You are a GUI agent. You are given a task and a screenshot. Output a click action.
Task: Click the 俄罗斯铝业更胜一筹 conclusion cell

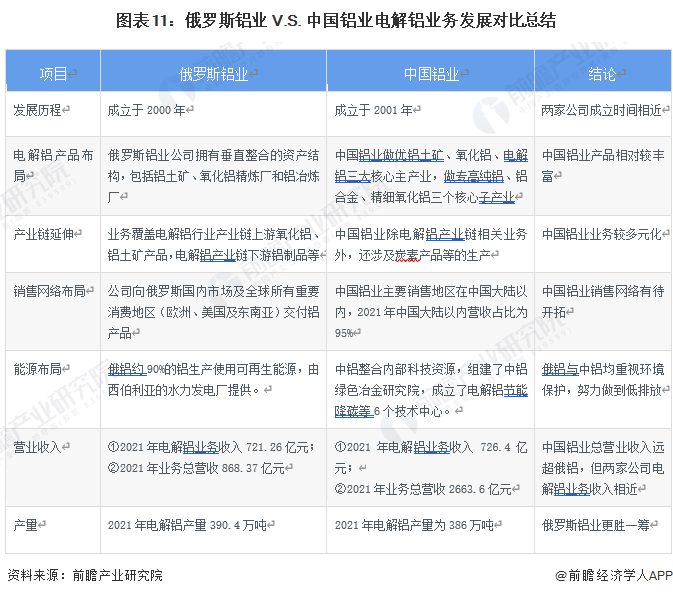[597, 523]
